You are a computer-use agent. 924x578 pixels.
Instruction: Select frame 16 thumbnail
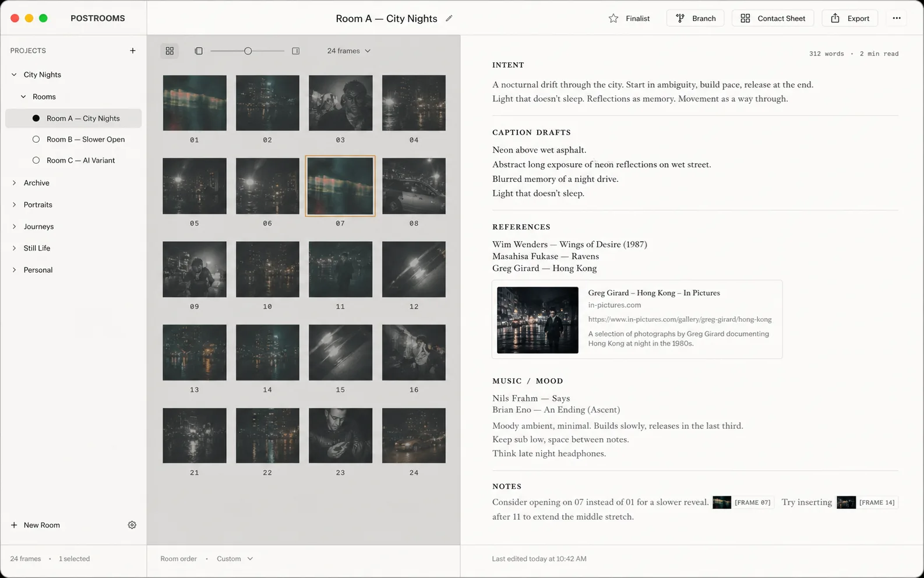(x=414, y=353)
